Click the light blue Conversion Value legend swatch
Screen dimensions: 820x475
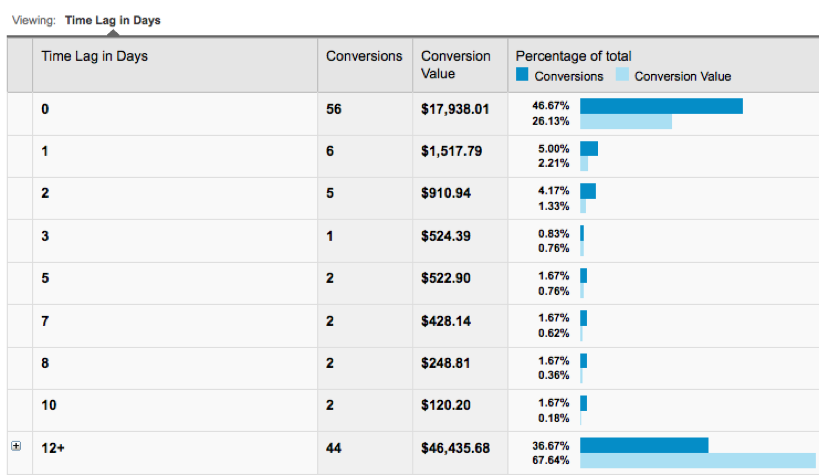(x=622, y=76)
